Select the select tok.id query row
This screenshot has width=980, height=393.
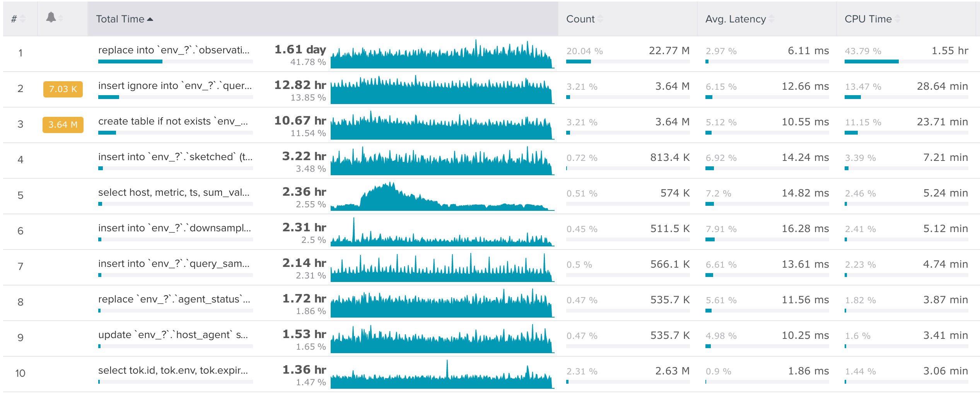click(x=173, y=371)
